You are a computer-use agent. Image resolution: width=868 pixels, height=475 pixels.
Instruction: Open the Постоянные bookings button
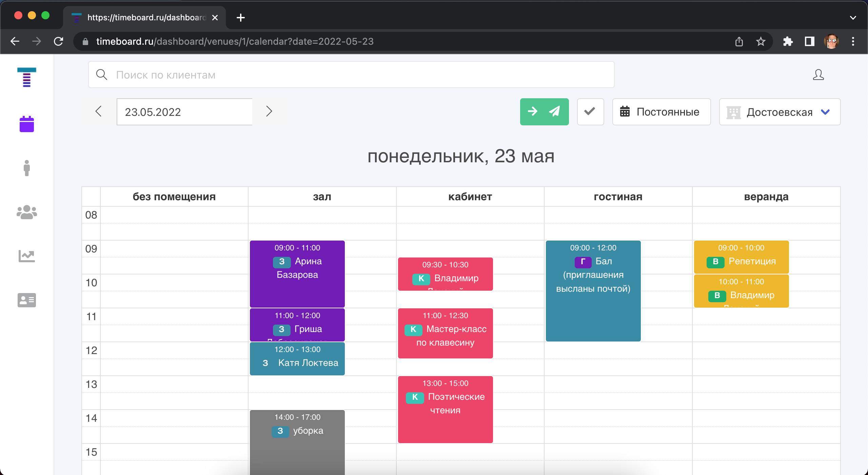pos(661,112)
